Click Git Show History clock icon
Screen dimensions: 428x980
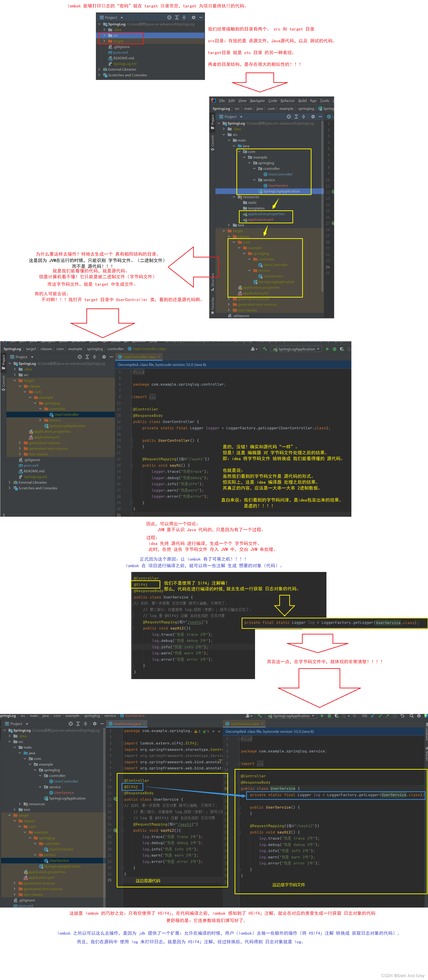point(395,716)
